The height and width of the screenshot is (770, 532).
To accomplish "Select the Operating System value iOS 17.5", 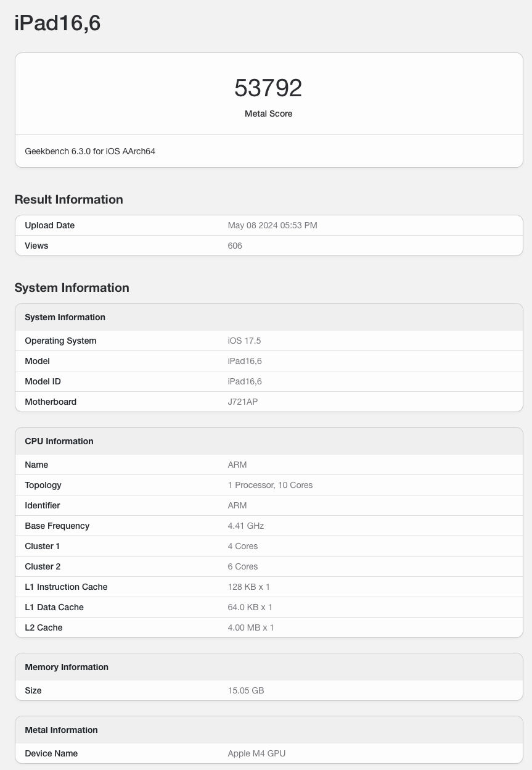I will (x=245, y=341).
